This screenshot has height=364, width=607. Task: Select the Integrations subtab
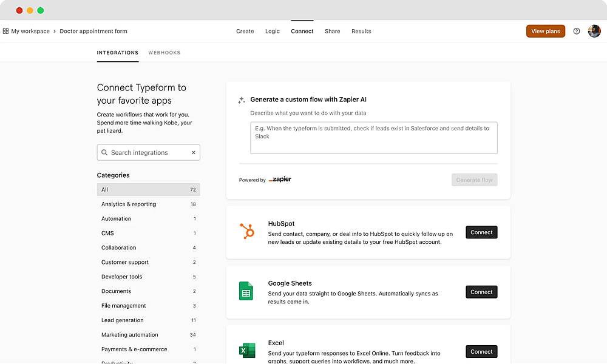point(117,53)
